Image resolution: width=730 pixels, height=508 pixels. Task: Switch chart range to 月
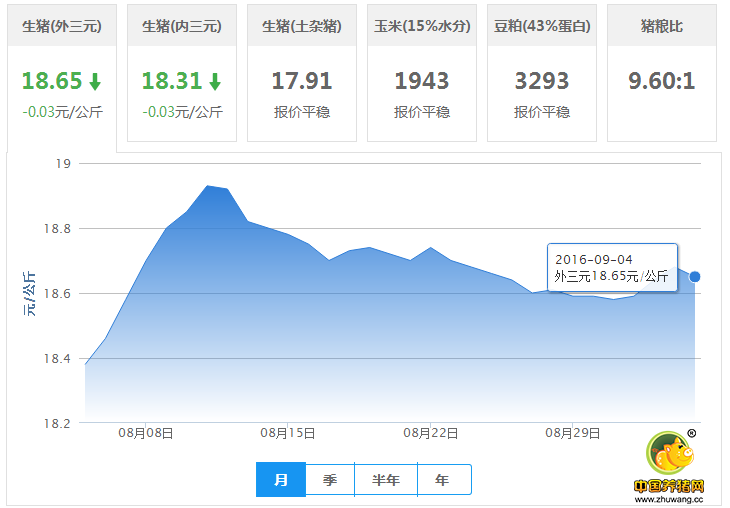[x=281, y=480]
